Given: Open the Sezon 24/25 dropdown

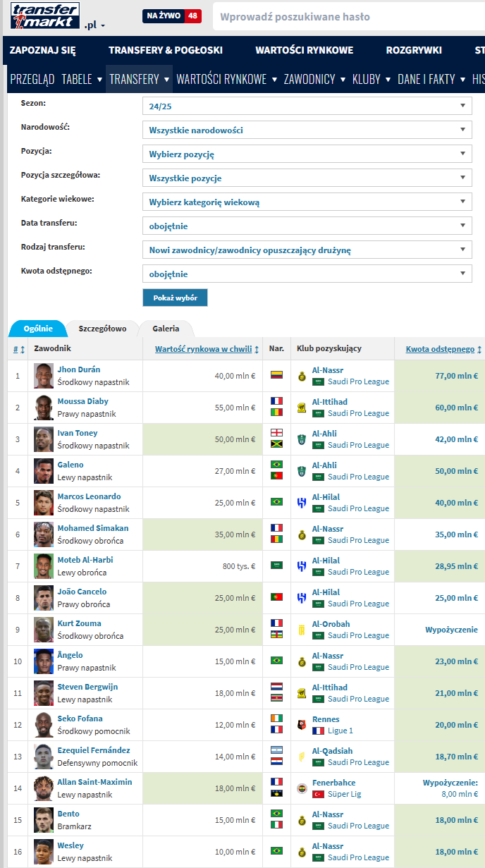Looking at the screenshot, I should tap(307, 106).
